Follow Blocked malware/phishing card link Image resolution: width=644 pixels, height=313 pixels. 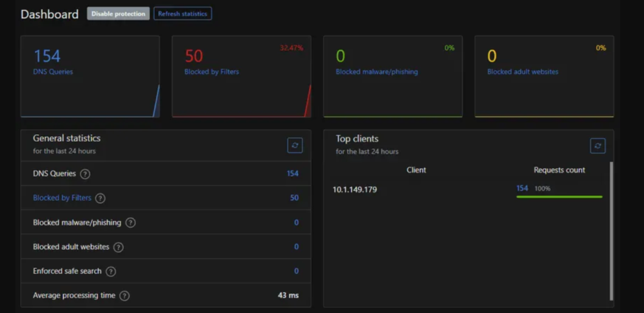(376, 72)
